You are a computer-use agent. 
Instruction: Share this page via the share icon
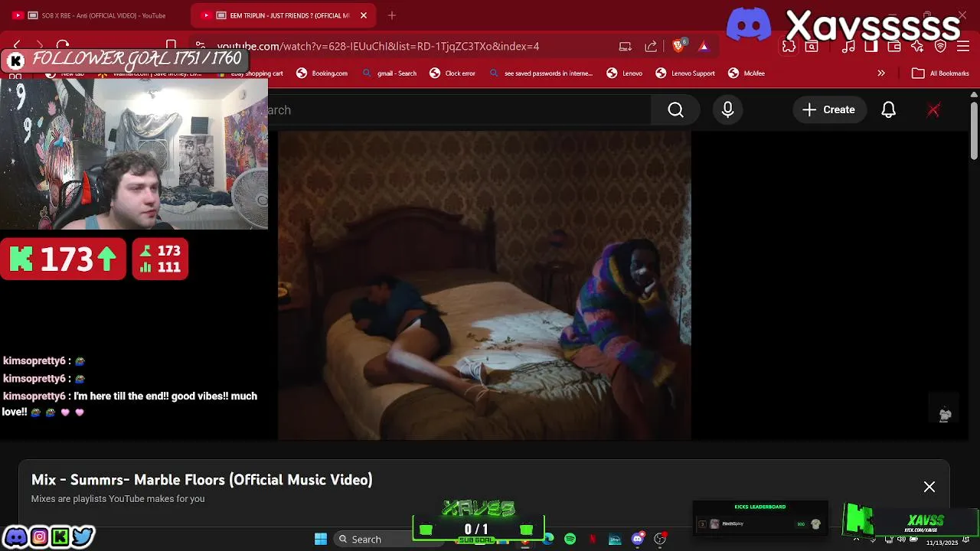pyautogui.click(x=651, y=47)
